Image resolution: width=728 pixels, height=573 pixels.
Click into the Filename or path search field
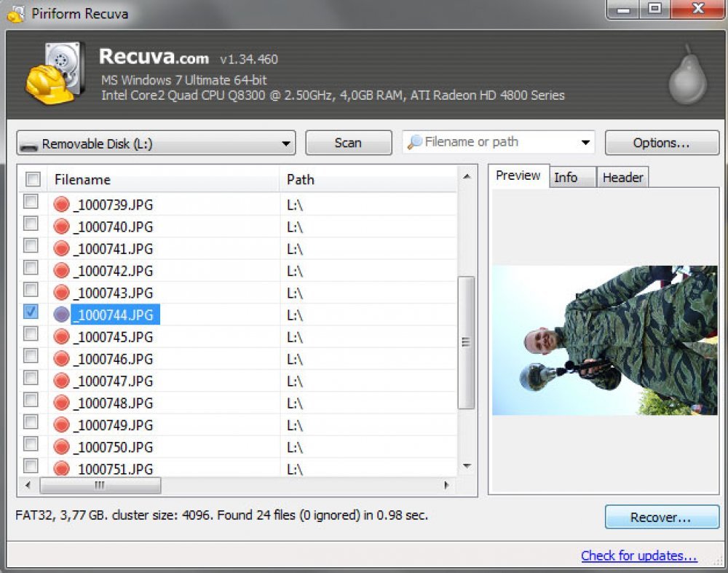(x=499, y=142)
